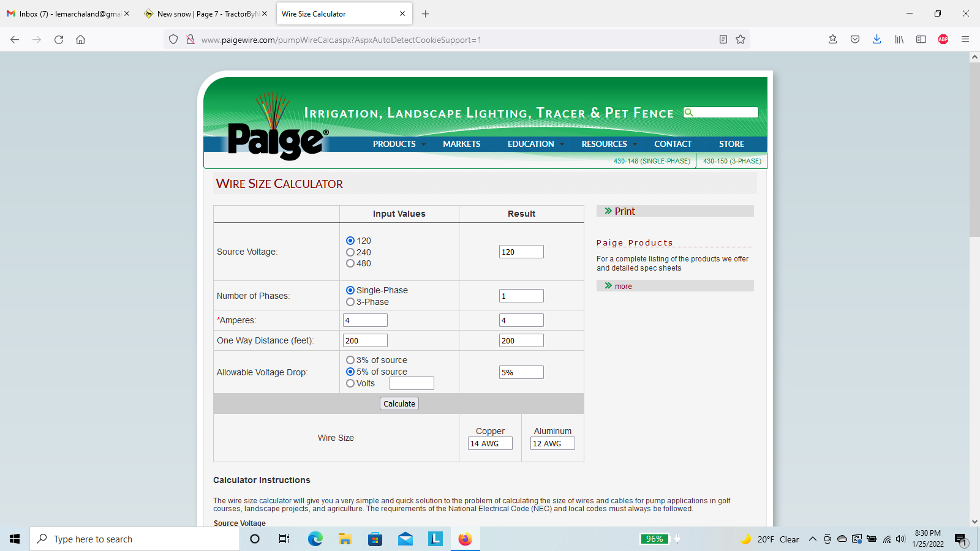Choose the 3-Phase radio button
The height and width of the screenshot is (551, 980).
pos(350,302)
